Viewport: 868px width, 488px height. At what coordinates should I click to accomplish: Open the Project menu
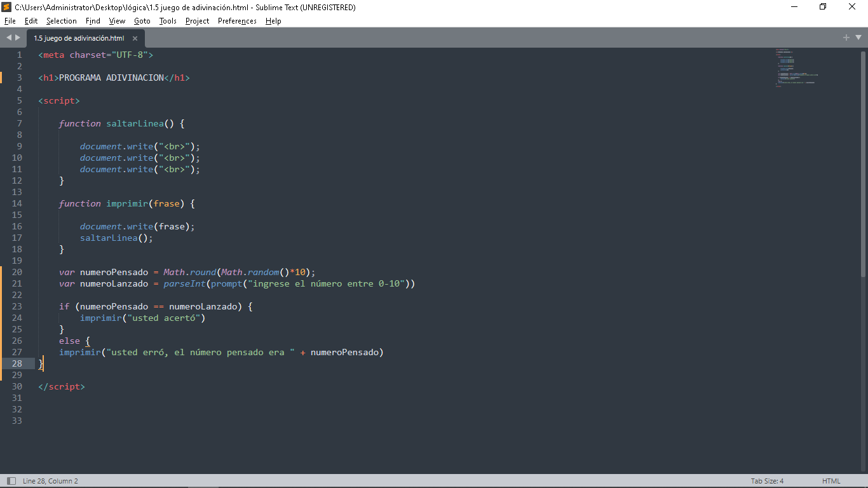click(197, 21)
